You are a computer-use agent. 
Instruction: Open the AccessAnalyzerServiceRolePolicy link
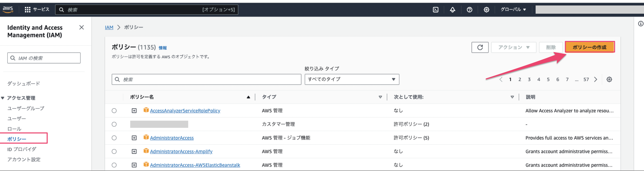(185, 111)
